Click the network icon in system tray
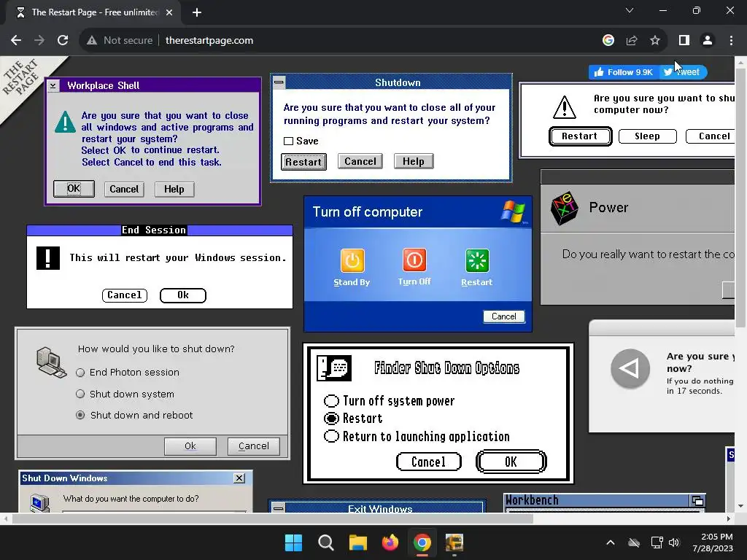 [657, 542]
